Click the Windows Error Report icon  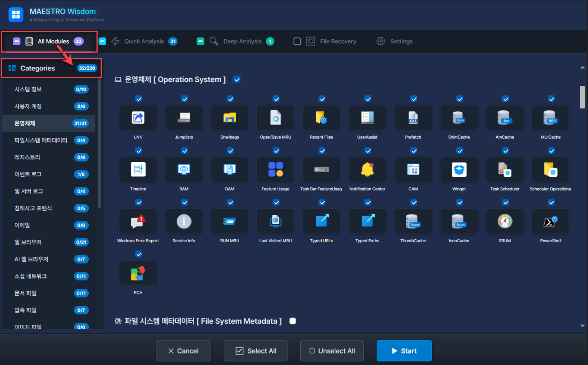(138, 221)
